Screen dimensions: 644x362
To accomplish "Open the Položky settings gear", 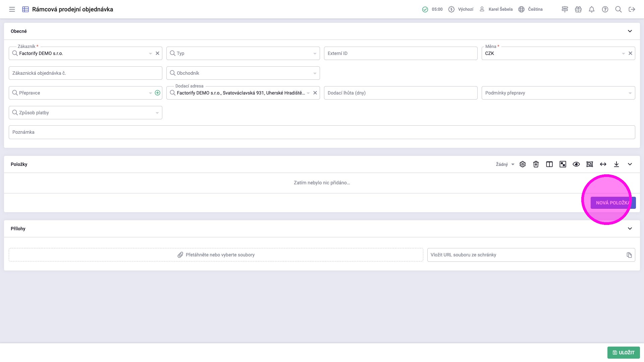I will 523,164.
